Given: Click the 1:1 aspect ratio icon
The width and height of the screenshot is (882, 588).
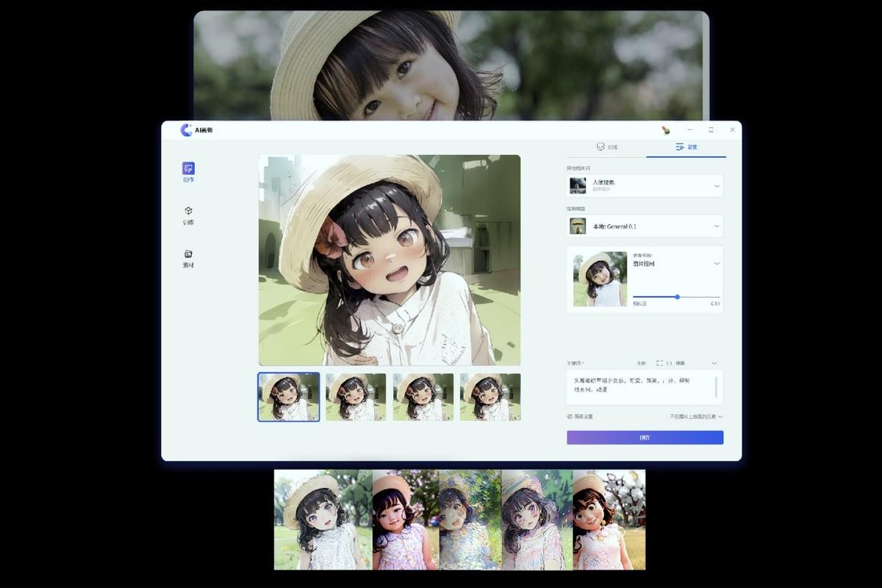Looking at the screenshot, I should [x=659, y=363].
